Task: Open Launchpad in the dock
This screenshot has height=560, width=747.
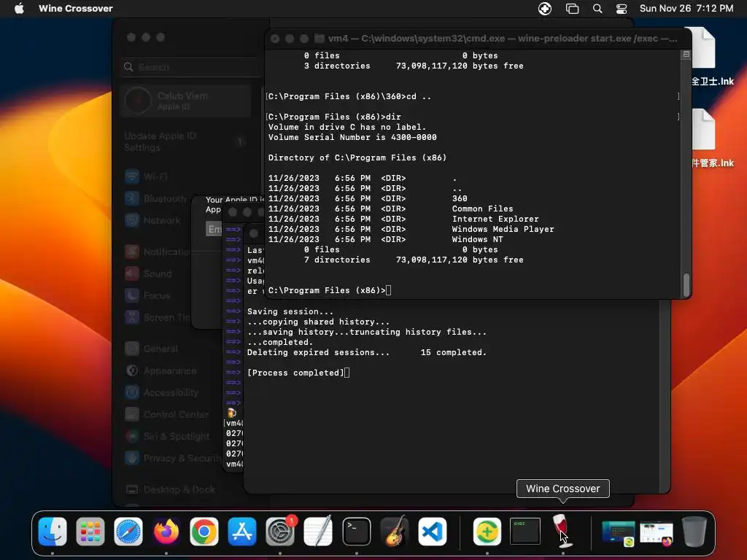Action: click(90, 532)
